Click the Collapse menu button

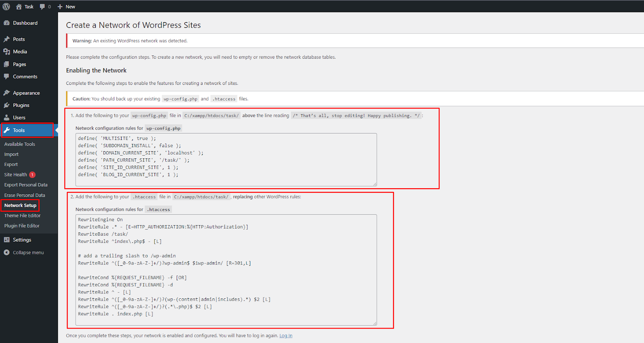(29, 253)
